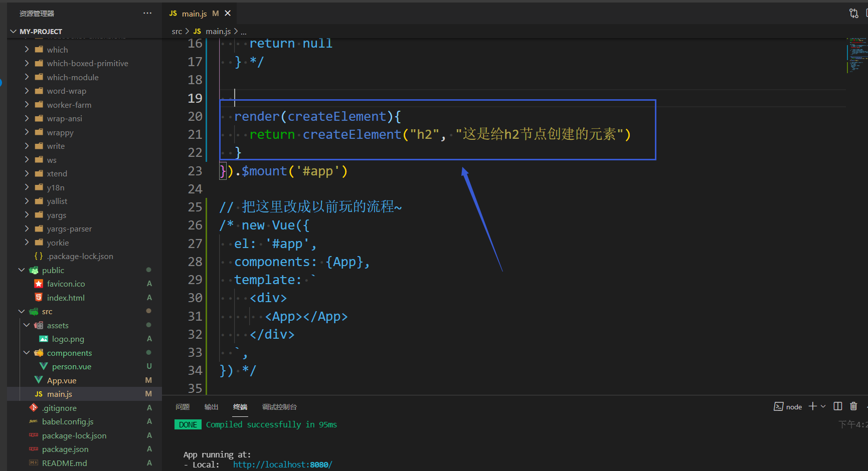Click the README.md markdown icon

(34, 463)
